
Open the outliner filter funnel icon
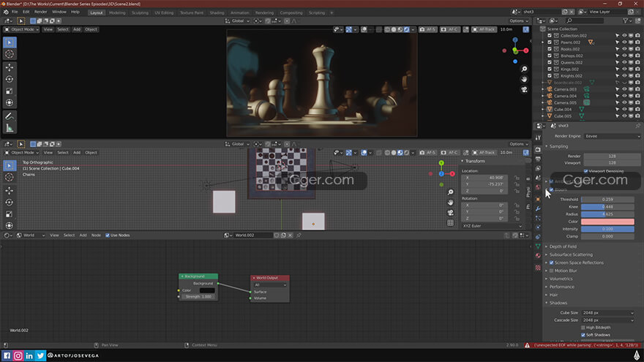[625, 20]
